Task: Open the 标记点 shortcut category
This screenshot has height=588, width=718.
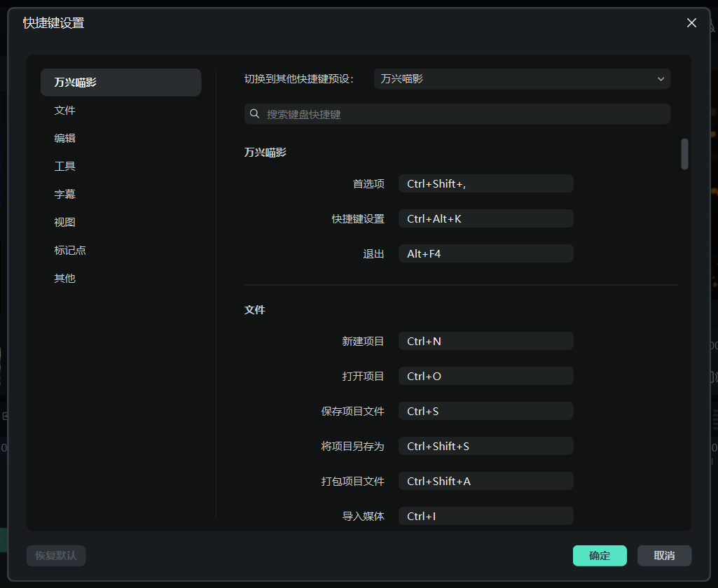Action: 70,251
